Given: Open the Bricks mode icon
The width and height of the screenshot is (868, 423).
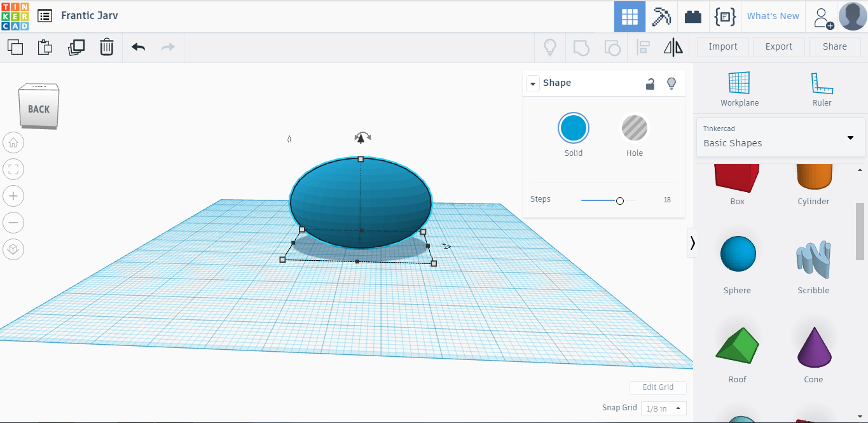Looking at the screenshot, I should tap(693, 17).
